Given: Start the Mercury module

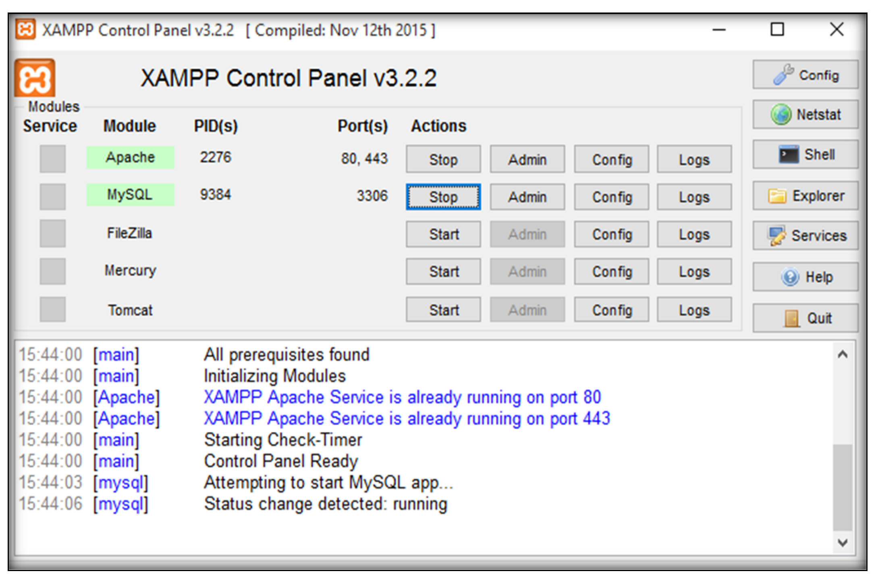Looking at the screenshot, I should click(x=443, y=272).
